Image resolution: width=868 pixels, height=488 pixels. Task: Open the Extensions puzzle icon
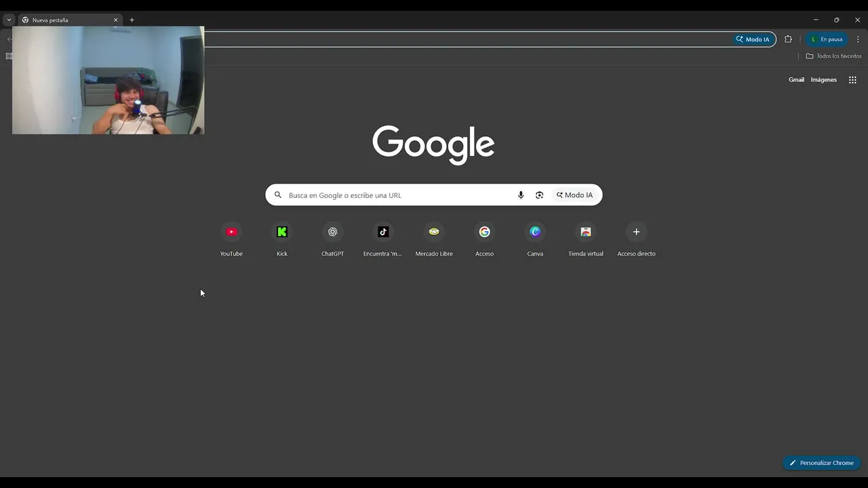pyautogui.click(x=788, y=39)
